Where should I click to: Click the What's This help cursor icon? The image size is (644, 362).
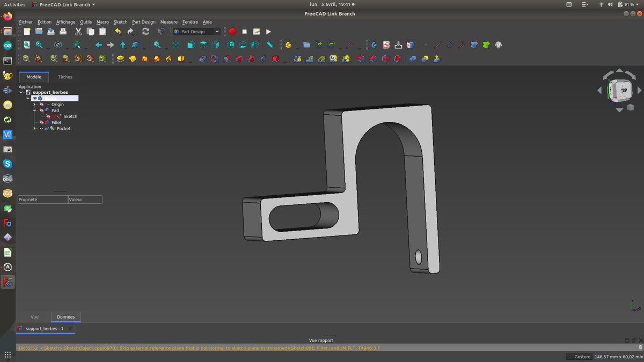pyautogui.click(x=160, y=32)
